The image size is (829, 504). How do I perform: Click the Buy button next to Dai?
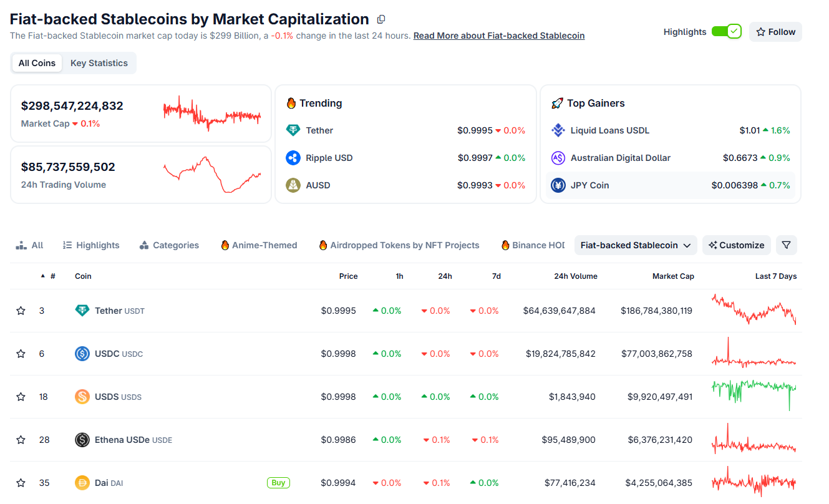coord(278,483)
